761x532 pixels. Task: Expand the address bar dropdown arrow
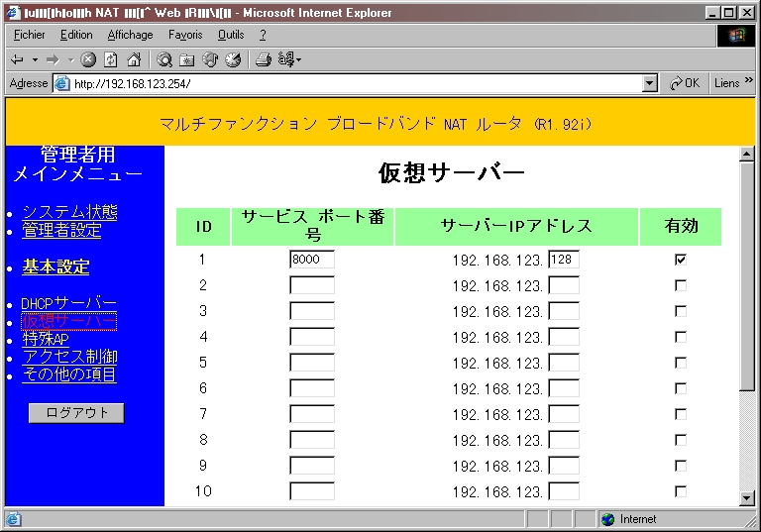(650, 84)
